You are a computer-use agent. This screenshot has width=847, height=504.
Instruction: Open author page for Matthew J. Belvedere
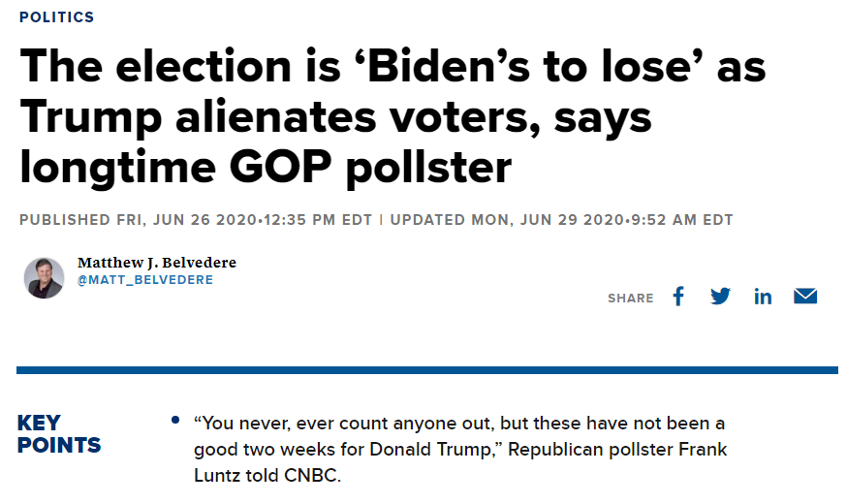coord(156,263)
